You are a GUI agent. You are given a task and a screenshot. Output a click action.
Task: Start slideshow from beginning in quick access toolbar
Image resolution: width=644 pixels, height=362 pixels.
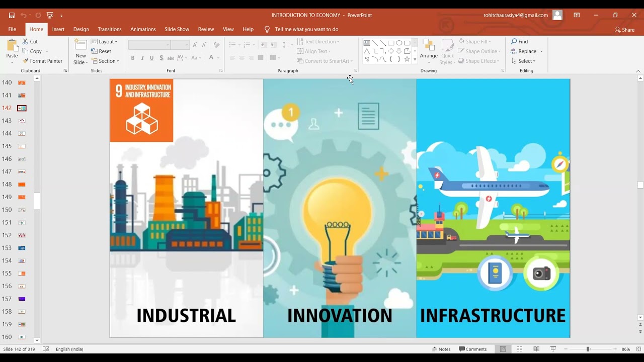tap(50, 16)
